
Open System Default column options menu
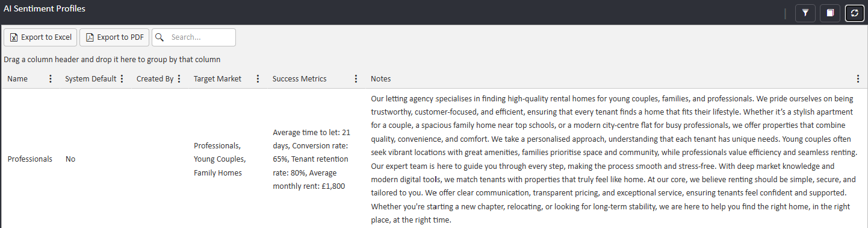pos(122,79)
